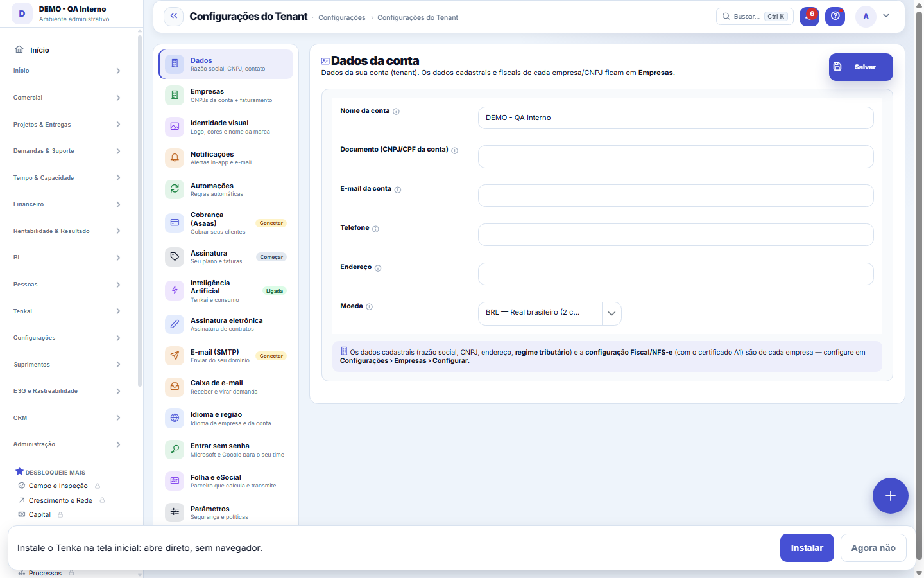
Task: Click the Início home icon in sidebar
Action: pos(19,49)
